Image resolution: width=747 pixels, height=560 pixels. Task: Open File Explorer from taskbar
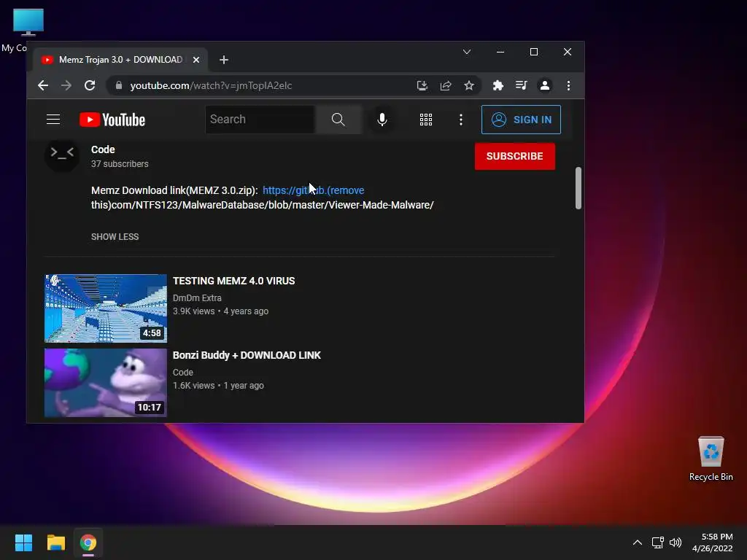55,542
